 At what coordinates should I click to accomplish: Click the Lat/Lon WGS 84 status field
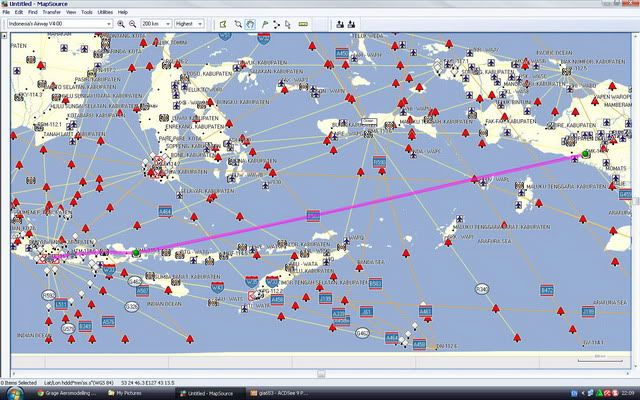79,383
